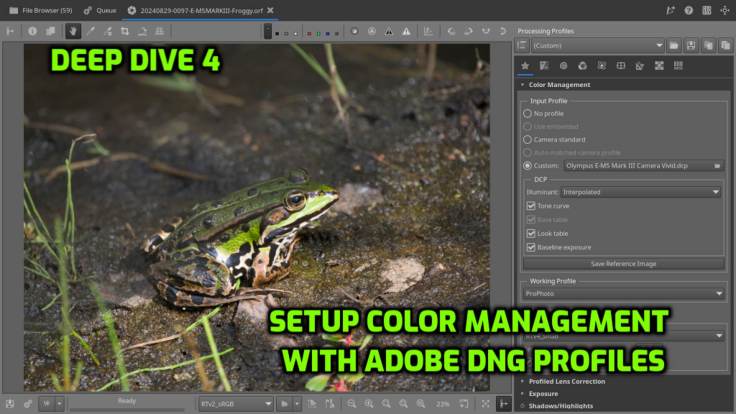Viewport: 736px width, 414px height.
Task: Select the Hand navigation tool
Action: (x=73, y=31)
